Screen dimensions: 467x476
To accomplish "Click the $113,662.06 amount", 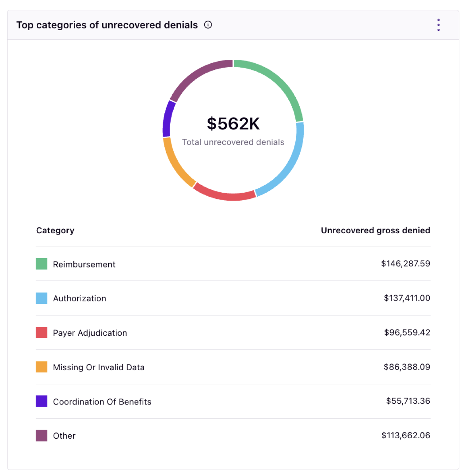I will pos(406,435).
